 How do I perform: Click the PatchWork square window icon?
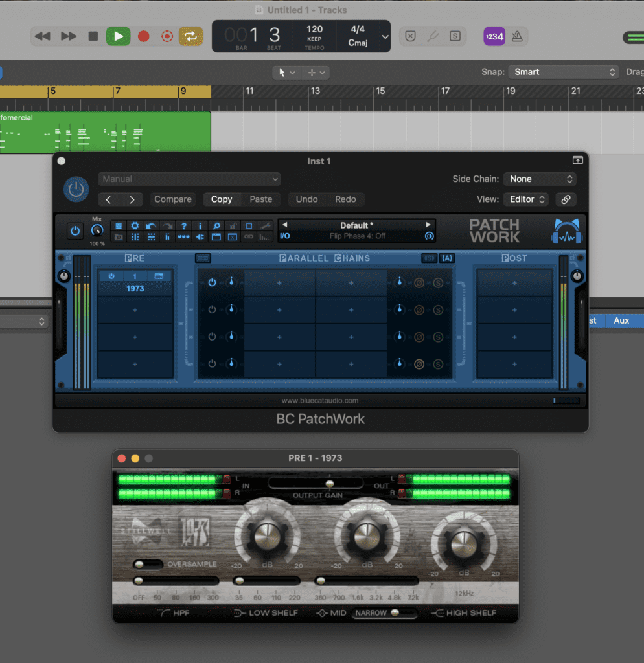pos(249,226)
